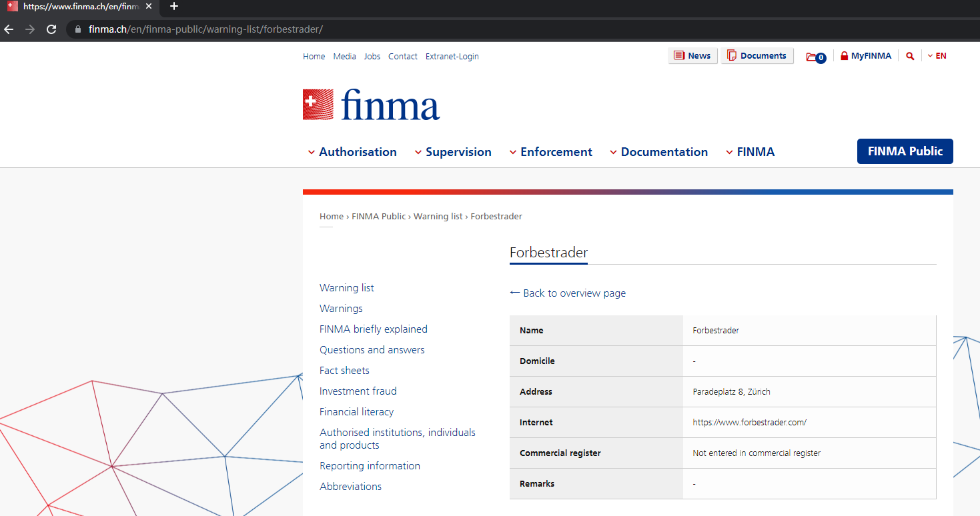The height and width of the screenshot is (516, 980).
Task: Click the News button
Action: coord(692,56)
